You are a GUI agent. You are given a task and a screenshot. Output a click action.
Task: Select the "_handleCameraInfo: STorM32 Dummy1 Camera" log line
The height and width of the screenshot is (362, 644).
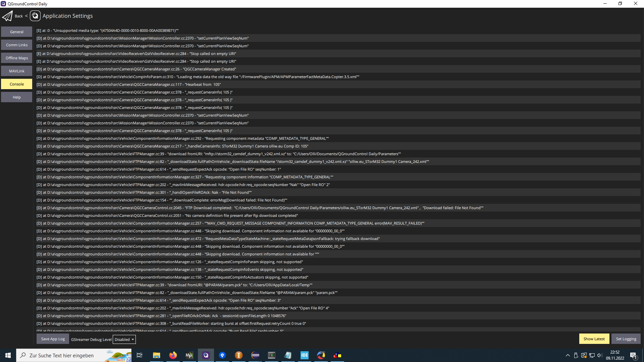(x=338, y=146)
